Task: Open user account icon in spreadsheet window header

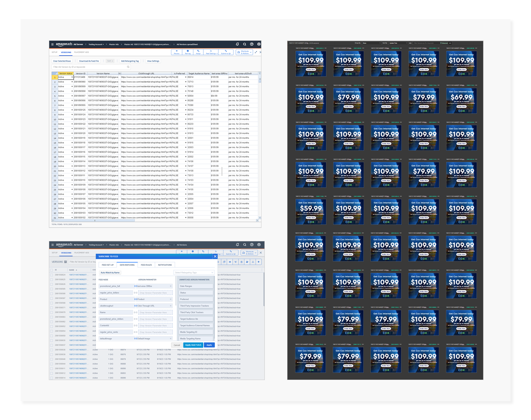Action: 259,44
